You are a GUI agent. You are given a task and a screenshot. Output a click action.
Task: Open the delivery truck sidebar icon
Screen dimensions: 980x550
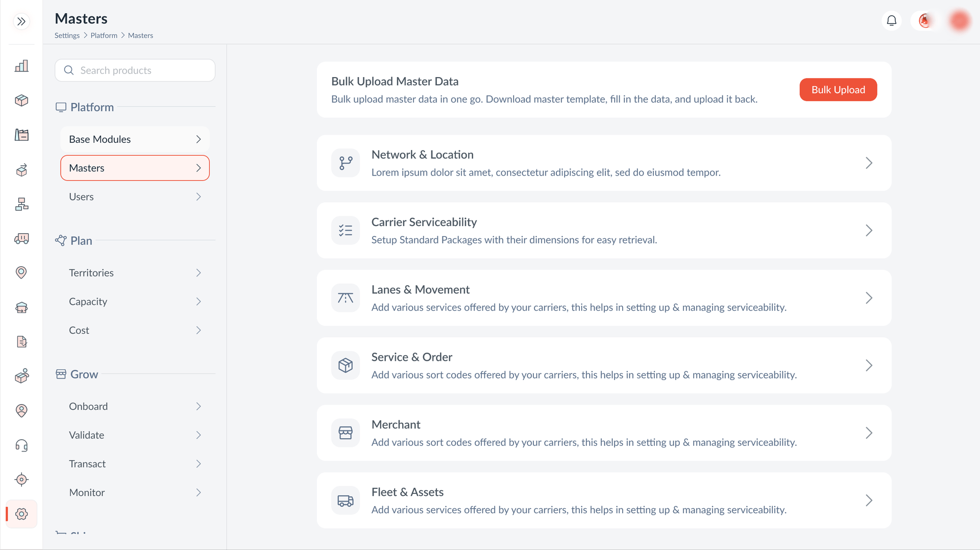coord(21,238)
